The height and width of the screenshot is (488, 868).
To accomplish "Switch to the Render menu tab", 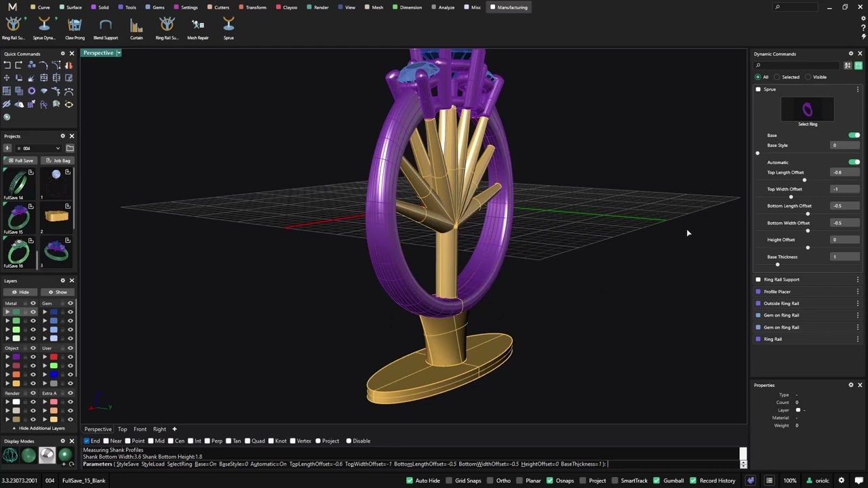I will (317, 7).
